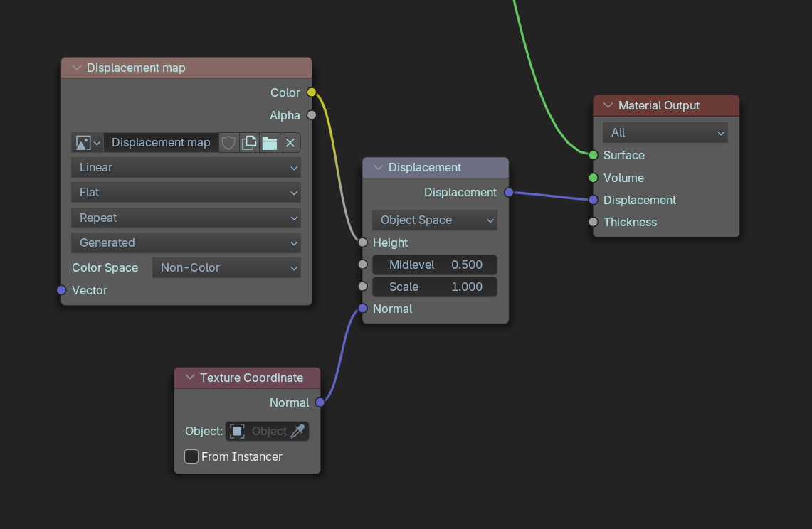Select the Material Output node header title
The width and height of the screenshot is (812, 529).
click(x=659, y=106)
